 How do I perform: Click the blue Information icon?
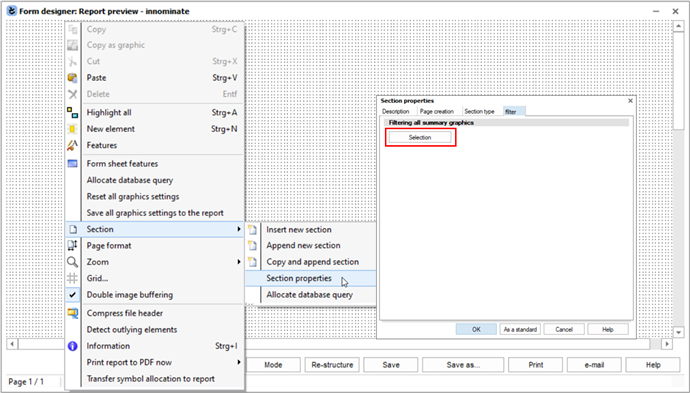73,346
